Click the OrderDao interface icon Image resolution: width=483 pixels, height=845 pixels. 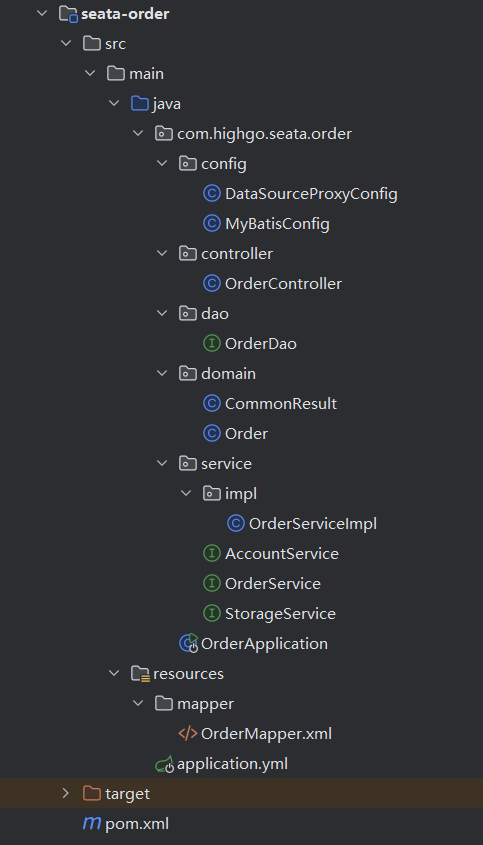(x=212, y=343)
